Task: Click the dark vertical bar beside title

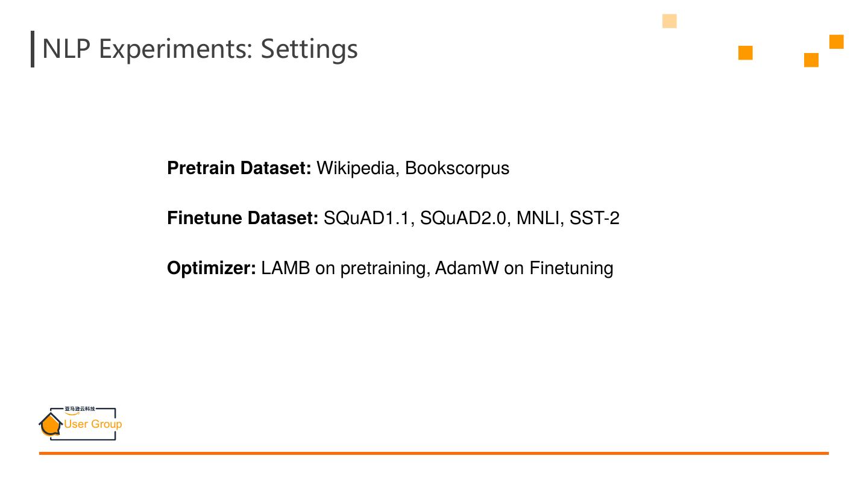Action: tap(33, 49)
